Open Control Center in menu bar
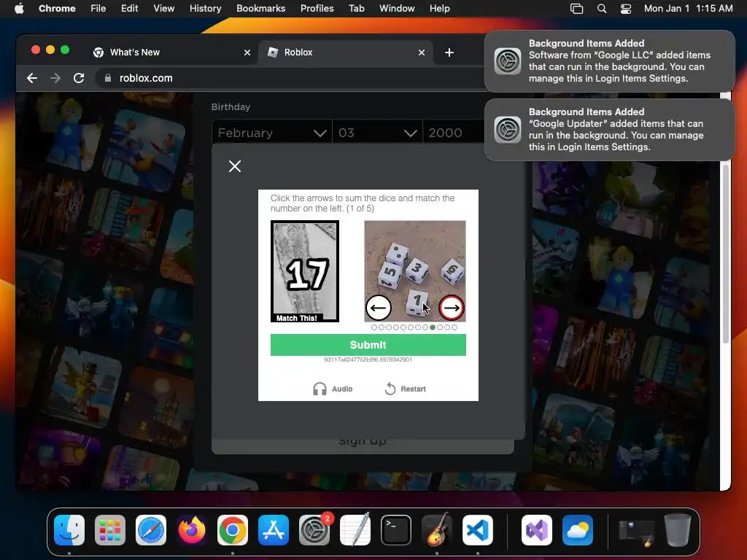The image size is (747, 560). coord(625,9)
